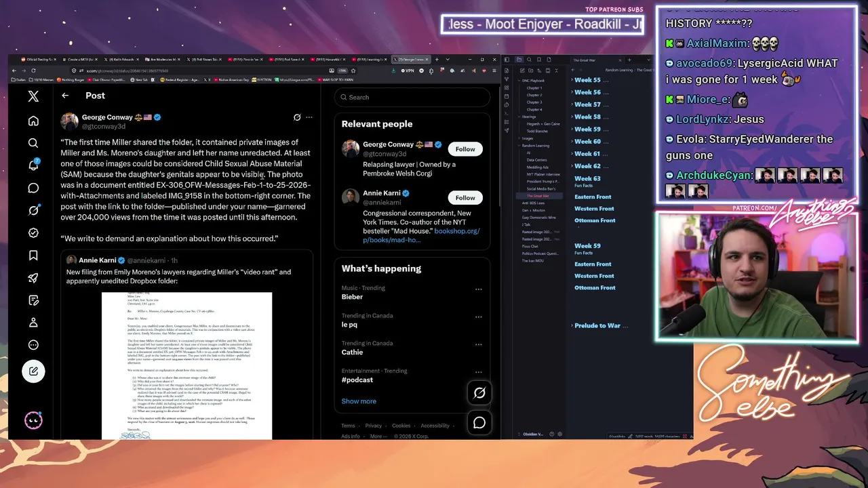Create a new note in Obsidian explorer

[522, 70]
